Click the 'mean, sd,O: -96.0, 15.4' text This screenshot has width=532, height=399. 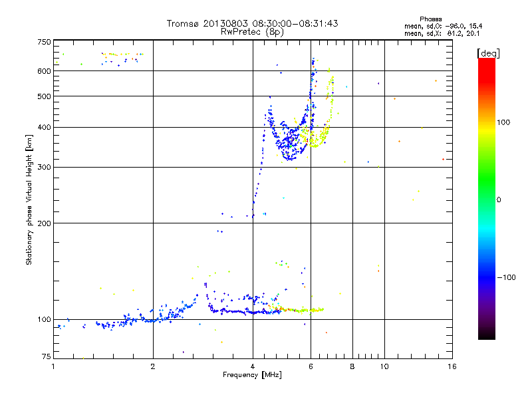tap(443, 26)
